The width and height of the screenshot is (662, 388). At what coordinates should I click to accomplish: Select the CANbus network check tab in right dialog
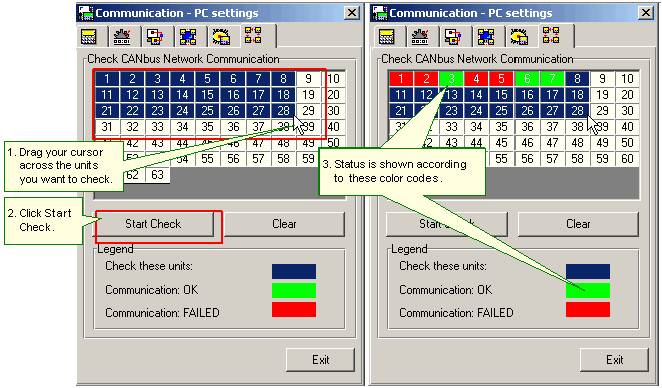pyautogui.click(x=551, y=35)
